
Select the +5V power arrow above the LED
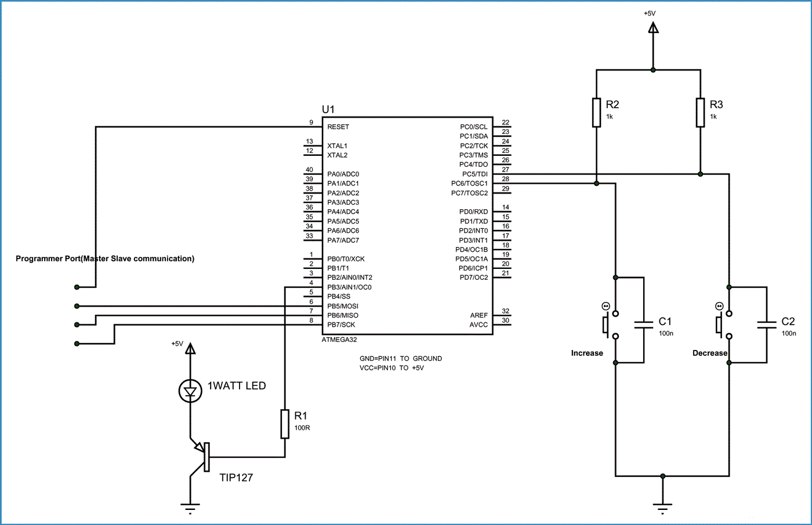click(x=190, y=348)
